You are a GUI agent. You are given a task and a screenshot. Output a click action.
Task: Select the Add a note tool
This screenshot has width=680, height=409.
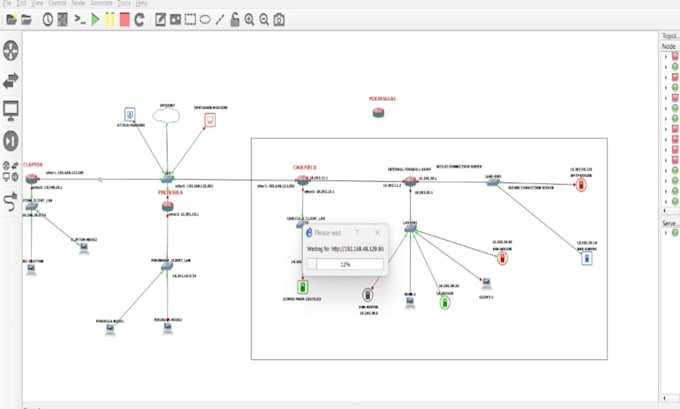click(x=160, y=20)
